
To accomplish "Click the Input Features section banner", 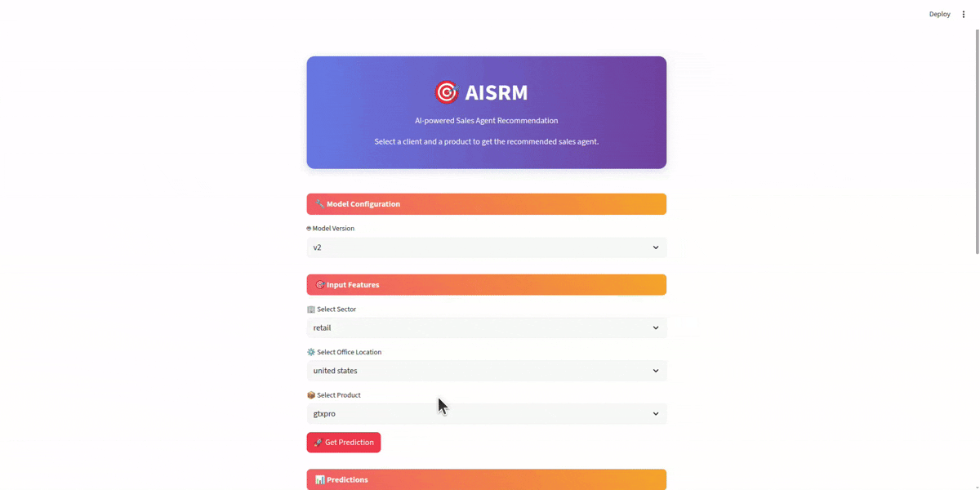I will coord(486,284).
